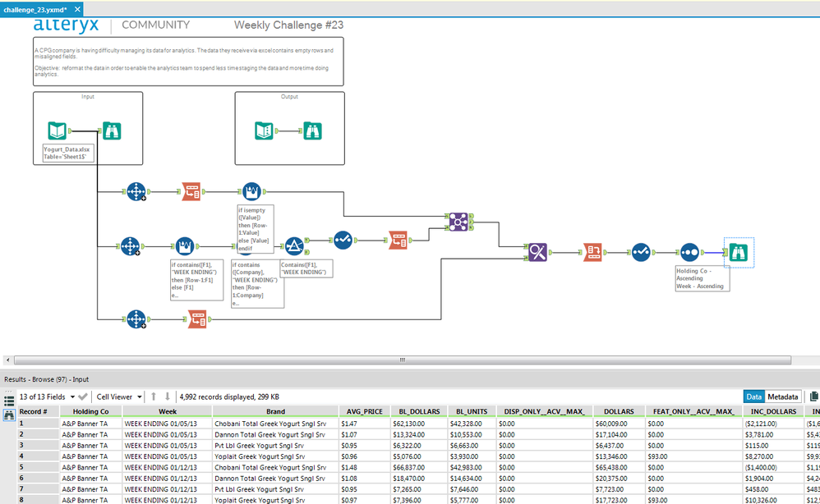Click the final selected Browse tool
The width and height of the screenshot is (820, 504).
(739, 252)
